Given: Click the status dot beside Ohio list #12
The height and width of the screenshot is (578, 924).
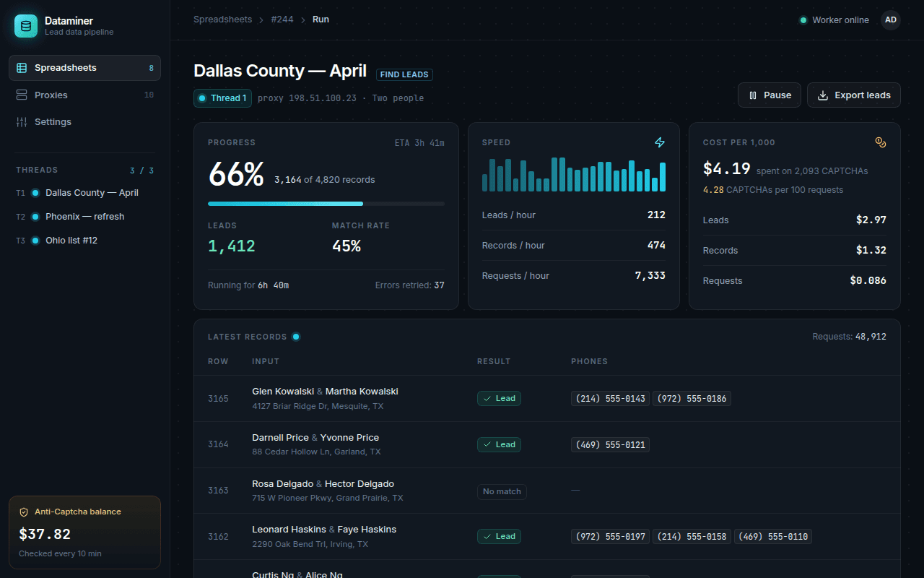Looking at the screenshot, I should 35,241.
